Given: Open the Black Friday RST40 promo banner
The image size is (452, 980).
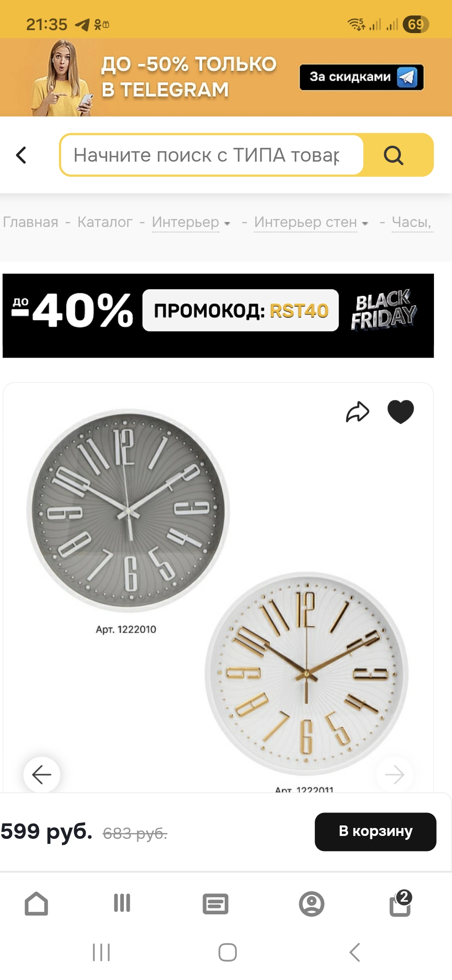Looking at the screenshot, I should [x=218, y=316].
